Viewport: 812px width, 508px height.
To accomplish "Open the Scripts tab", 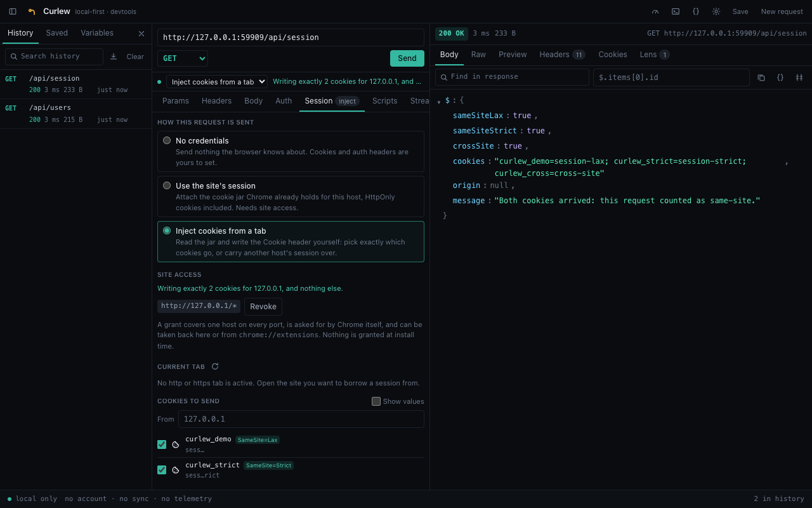I will [x=385, y=101].
